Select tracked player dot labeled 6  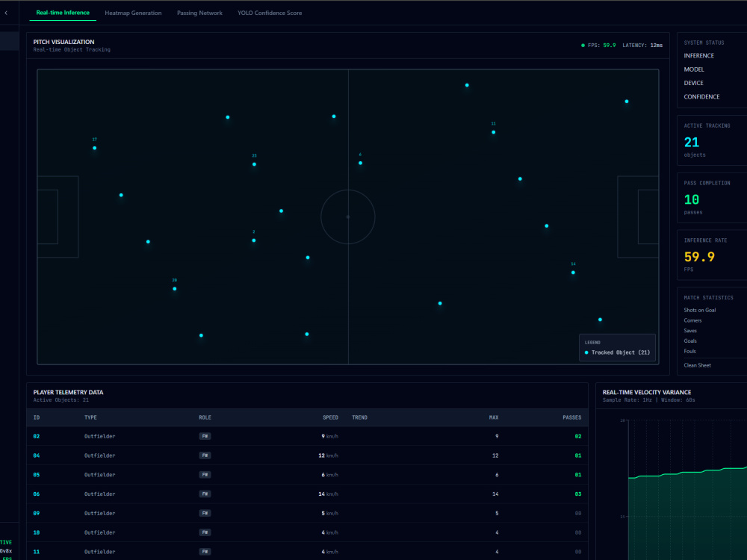pos(361,163)
